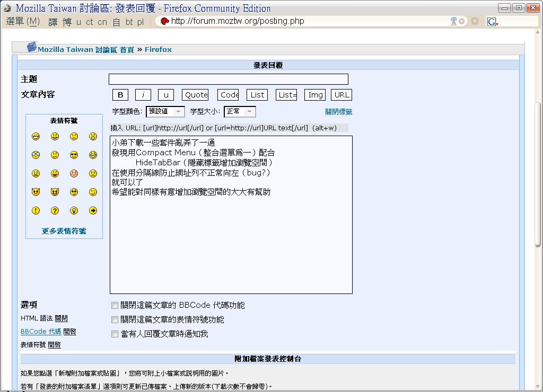Viewport: 543px width, 392px height.
Task: Open the 更多表情符號 more emoticons link
Action: [64, 231]
